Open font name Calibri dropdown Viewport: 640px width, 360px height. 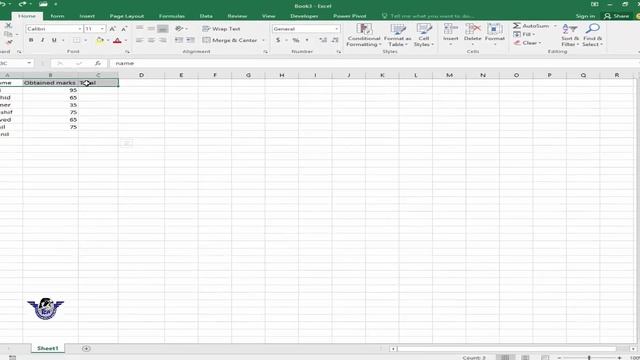[x=80, y=29]
